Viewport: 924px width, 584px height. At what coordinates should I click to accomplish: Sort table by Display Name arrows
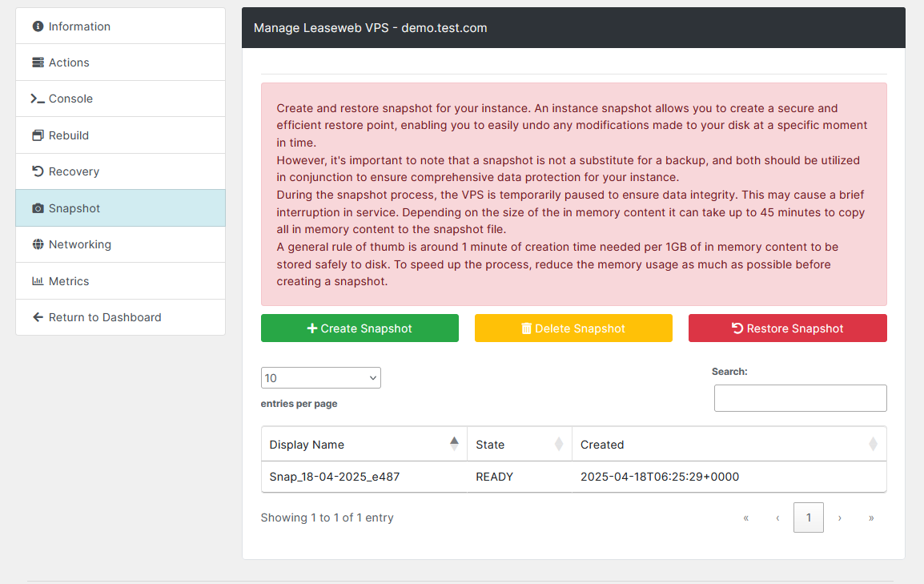454,444
